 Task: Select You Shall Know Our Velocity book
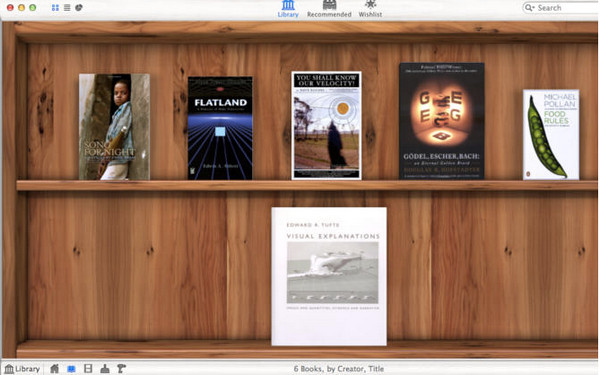(326, 125)
